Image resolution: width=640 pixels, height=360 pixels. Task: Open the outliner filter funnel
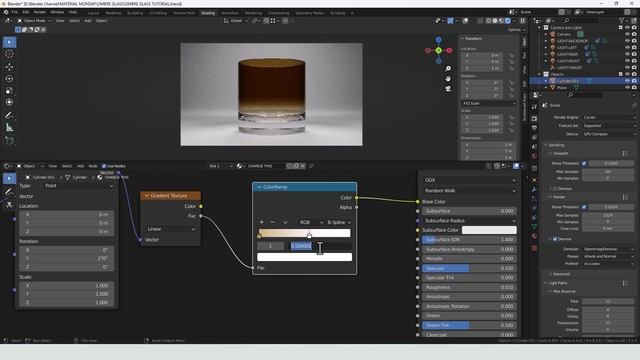point(622,20)
